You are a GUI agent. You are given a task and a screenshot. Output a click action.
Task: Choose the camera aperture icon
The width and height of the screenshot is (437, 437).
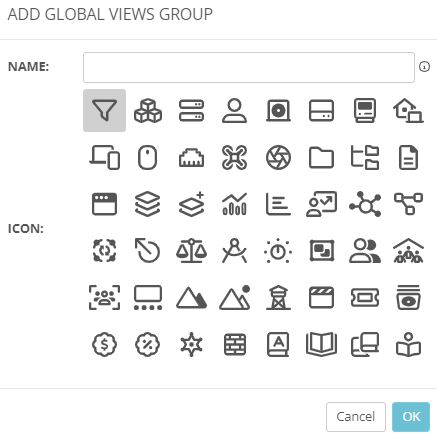tap(278, 157)
